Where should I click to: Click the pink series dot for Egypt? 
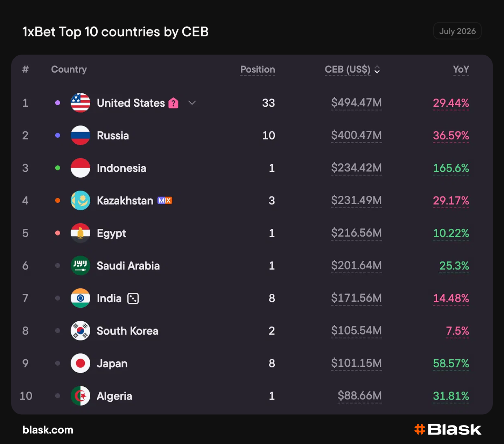coord(58,233)
